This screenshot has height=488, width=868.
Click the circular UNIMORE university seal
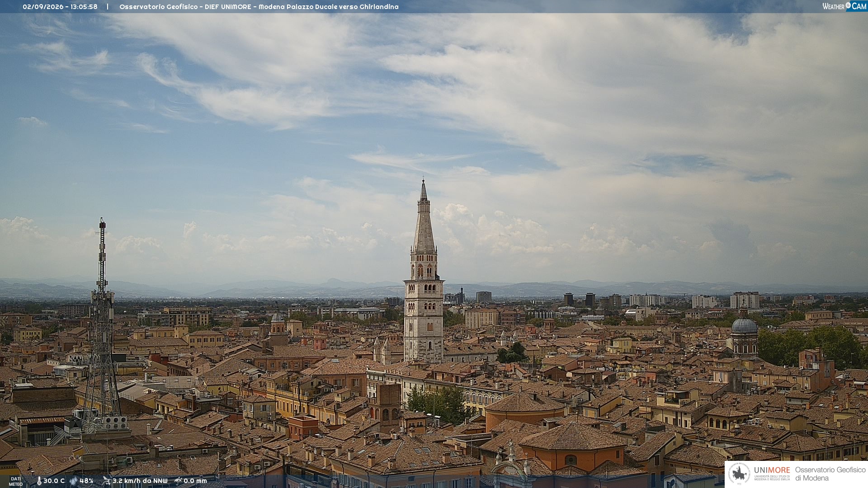[739, 474]
